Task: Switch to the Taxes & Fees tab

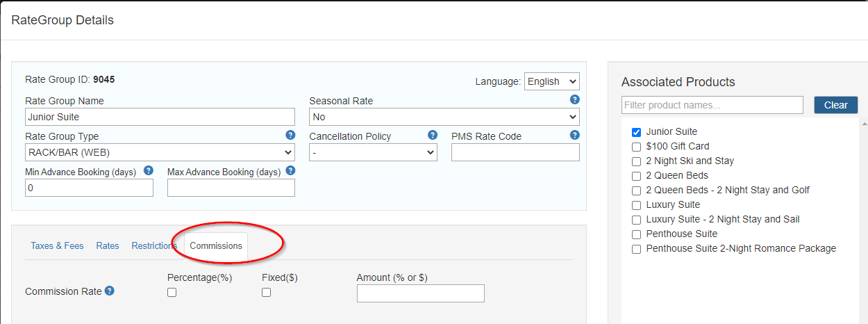Action: pyautogui.click(x=57, y=245)
